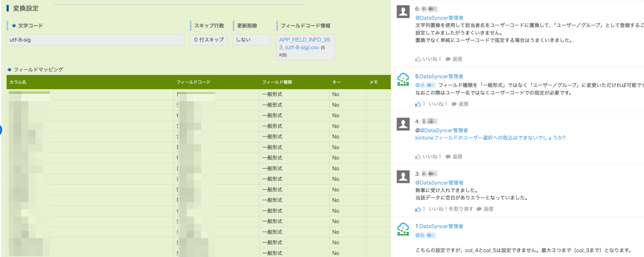Click the like count 1 on comment 5
This screenshot has height=257, width=644.
point(424,104)
